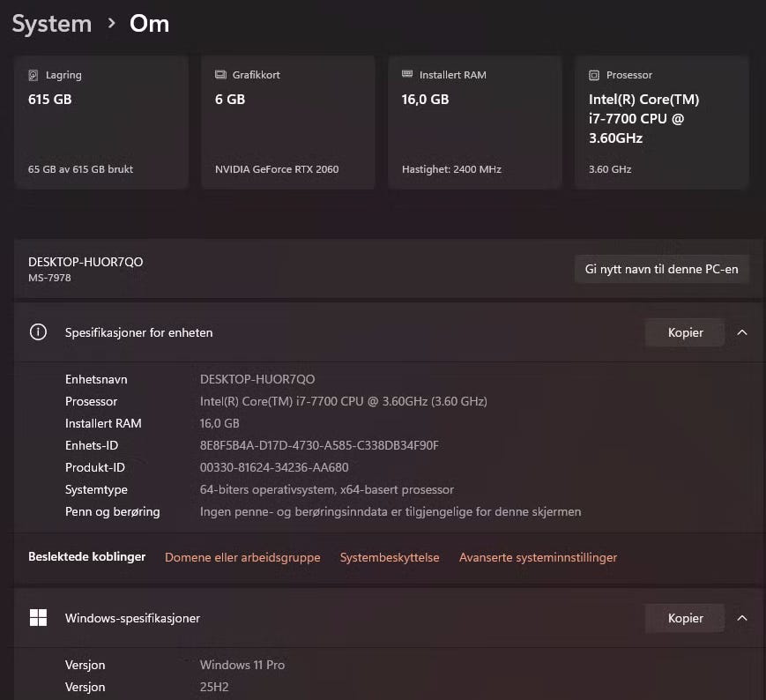Collapse the Windows-spesifikasjoner section chevron
Image resolution: width=766 pixels, height=700 pixels.
pos(742,618)
